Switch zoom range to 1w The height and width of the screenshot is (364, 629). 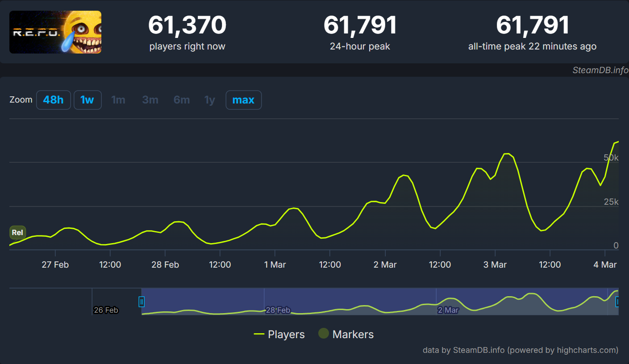(x=87, y=100)
